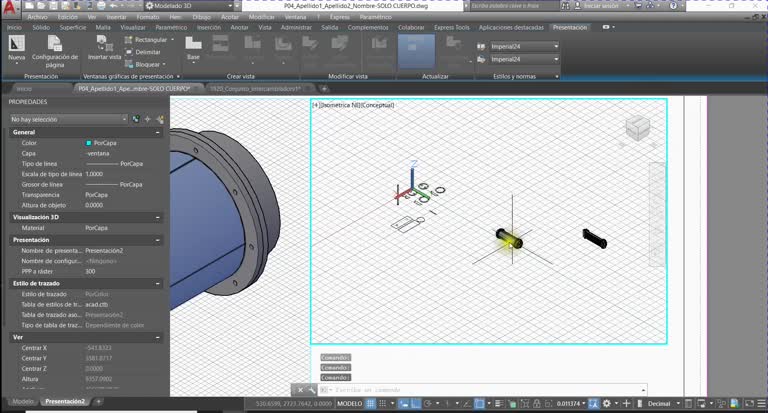This screenshot has height=413, width=768.
Task: Select the Base view tool
Action: click(x=193, y=48)
